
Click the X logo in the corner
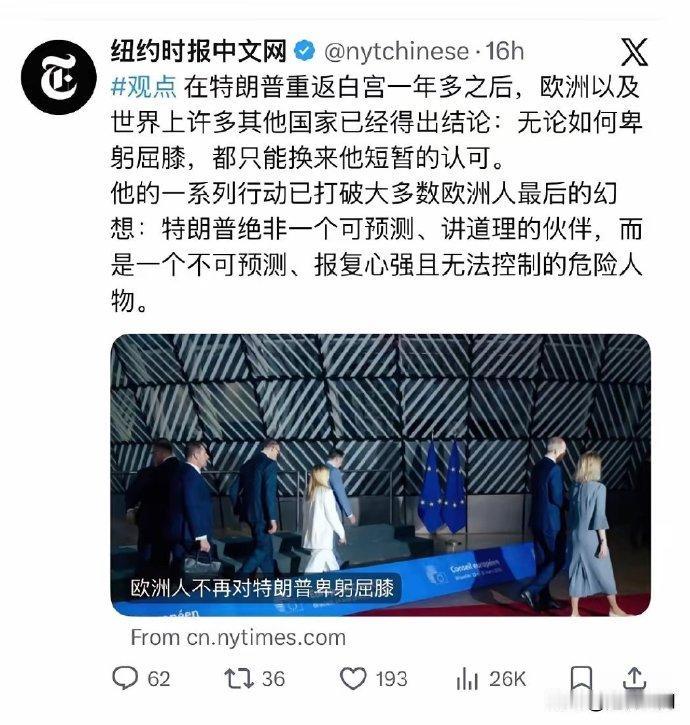(634, 52)
